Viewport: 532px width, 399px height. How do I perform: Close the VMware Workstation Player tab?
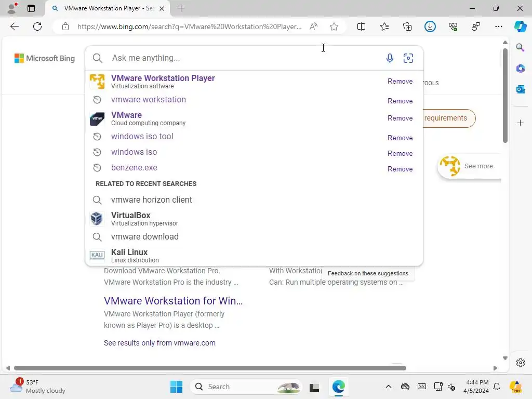pos(162,8)
